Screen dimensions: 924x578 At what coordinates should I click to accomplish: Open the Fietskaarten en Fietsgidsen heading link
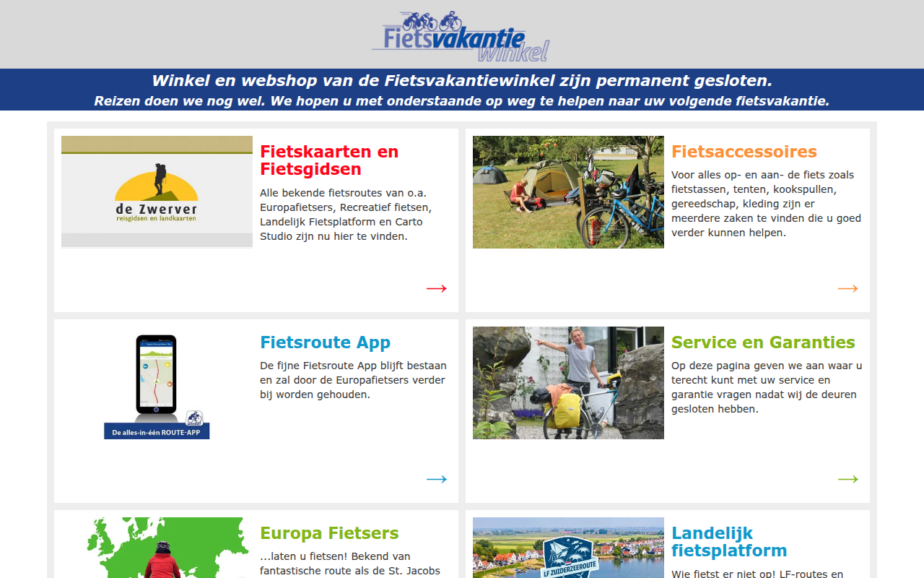point(329,160)
